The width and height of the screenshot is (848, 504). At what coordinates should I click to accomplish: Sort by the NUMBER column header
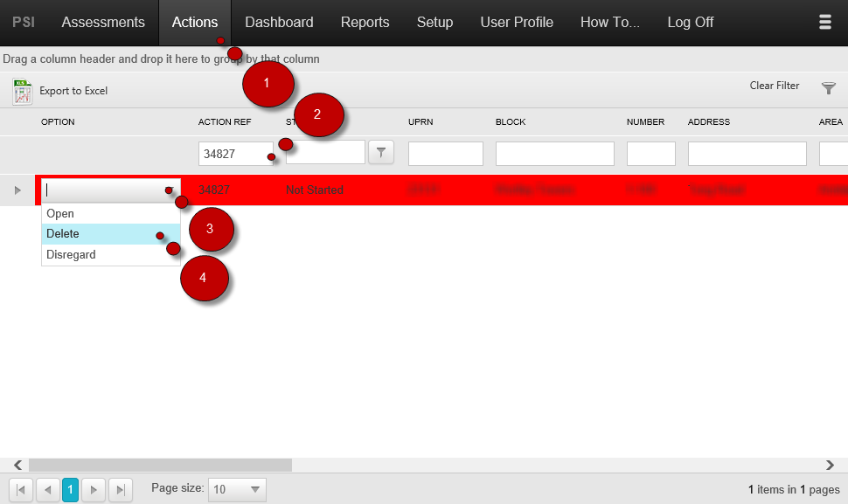[x=645, y=122]
